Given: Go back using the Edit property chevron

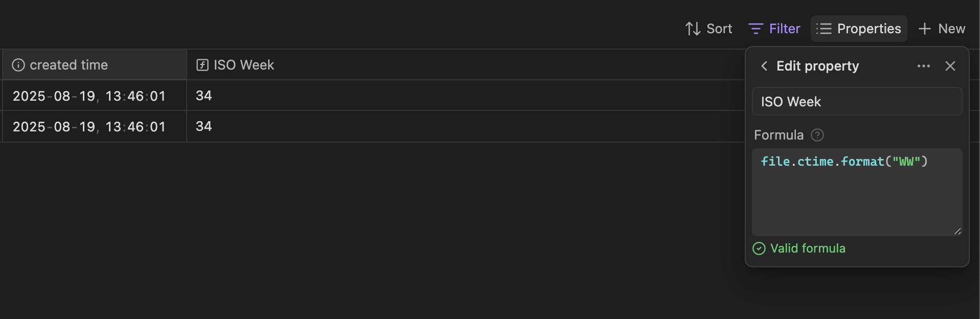Looking at the screenshot, I should (764, 66).
